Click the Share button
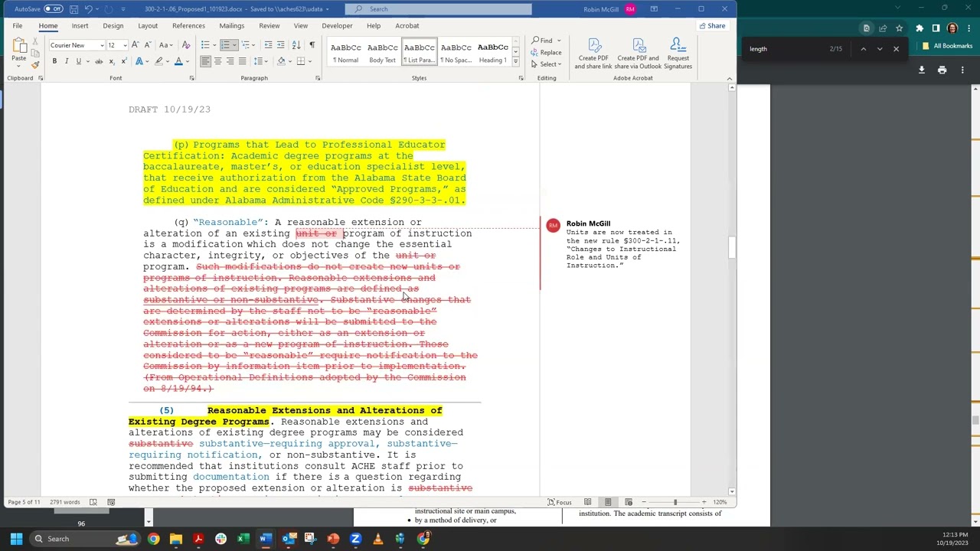 (x=712, y=26)
